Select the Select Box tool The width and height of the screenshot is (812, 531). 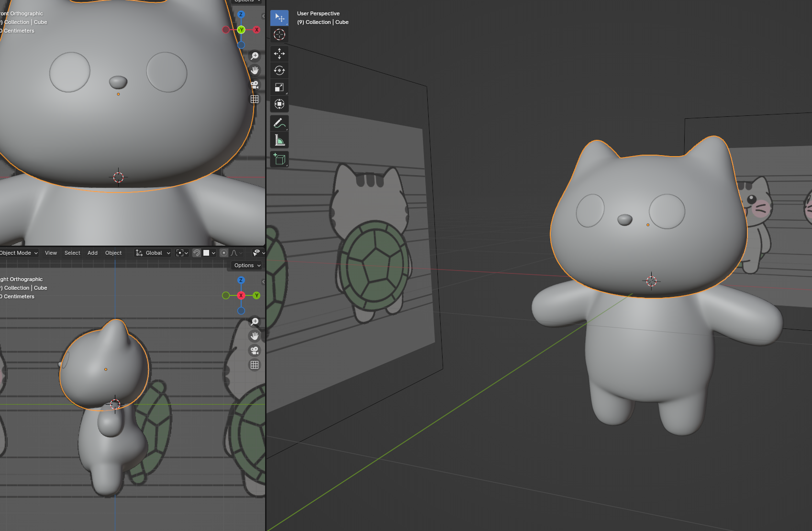pyautogui.click(x=279, y=18)
